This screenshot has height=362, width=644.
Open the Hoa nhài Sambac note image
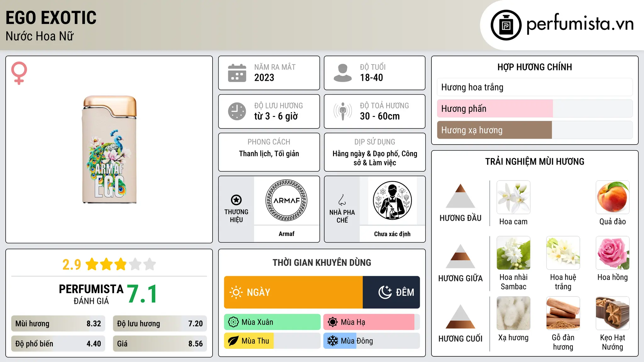point(514,253)
